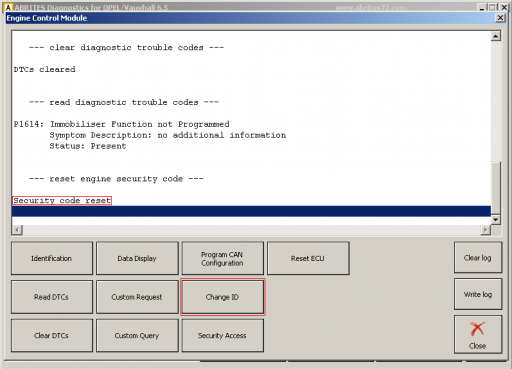The width and height of the screenshot is (512, 369).
Task: Open Custom Request
Action: click(x=137, y=297)
